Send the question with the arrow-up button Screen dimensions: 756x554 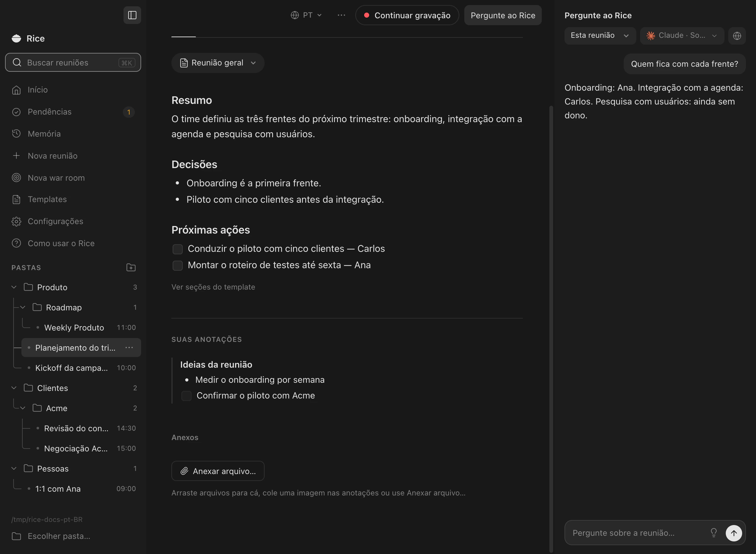734,533
